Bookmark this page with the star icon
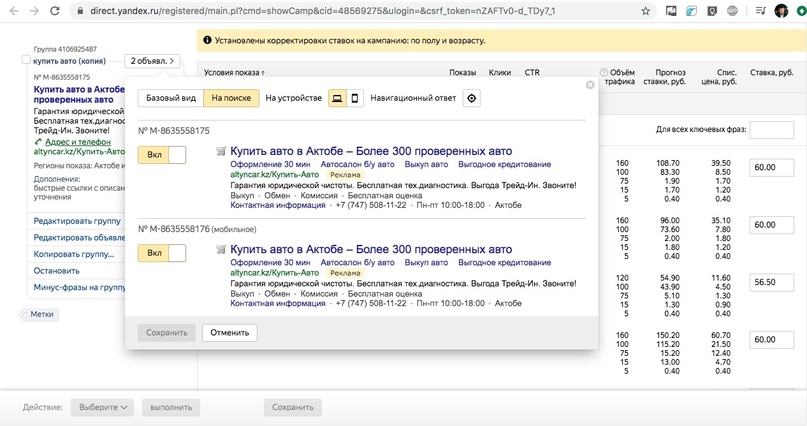The image size is (807, 426). click(x=645, y=11)
